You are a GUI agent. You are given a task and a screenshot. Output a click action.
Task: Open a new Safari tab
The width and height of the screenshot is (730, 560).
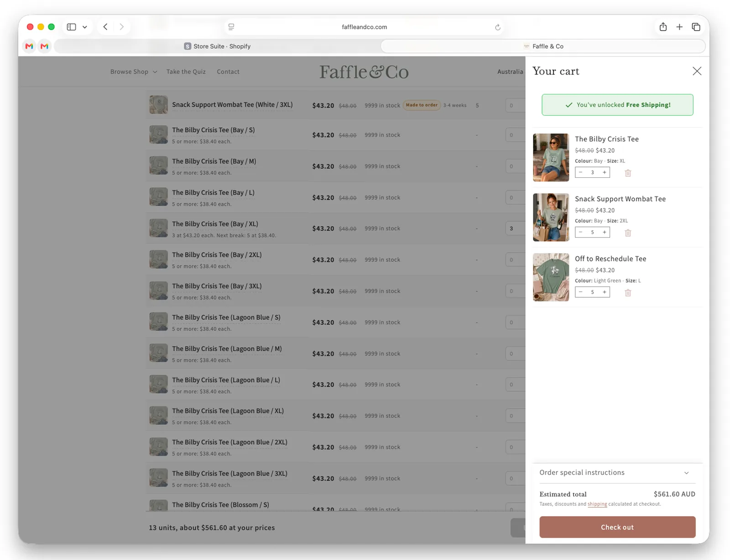coord(679,27)
